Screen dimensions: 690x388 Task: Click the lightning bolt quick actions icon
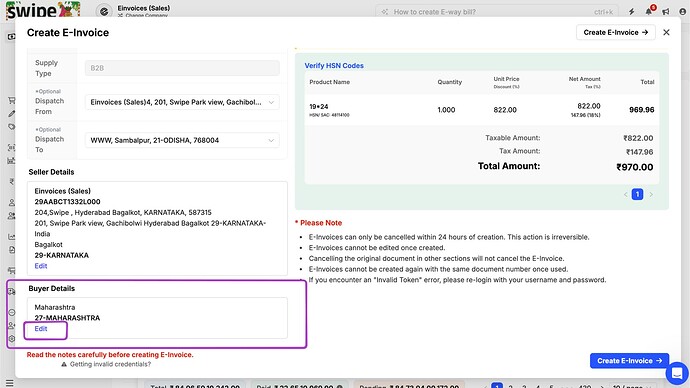tap(631, 11)
